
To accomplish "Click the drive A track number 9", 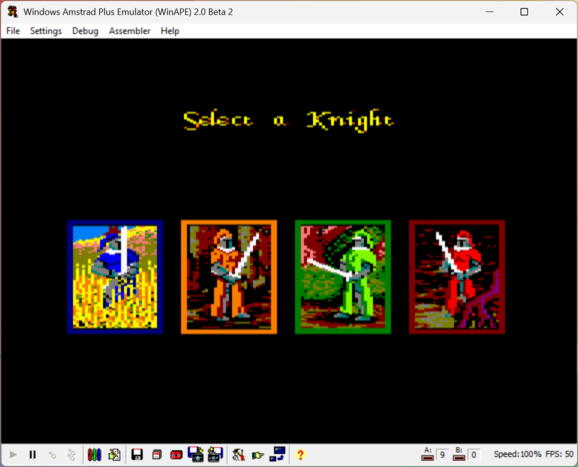I will (x=442, y=455).
